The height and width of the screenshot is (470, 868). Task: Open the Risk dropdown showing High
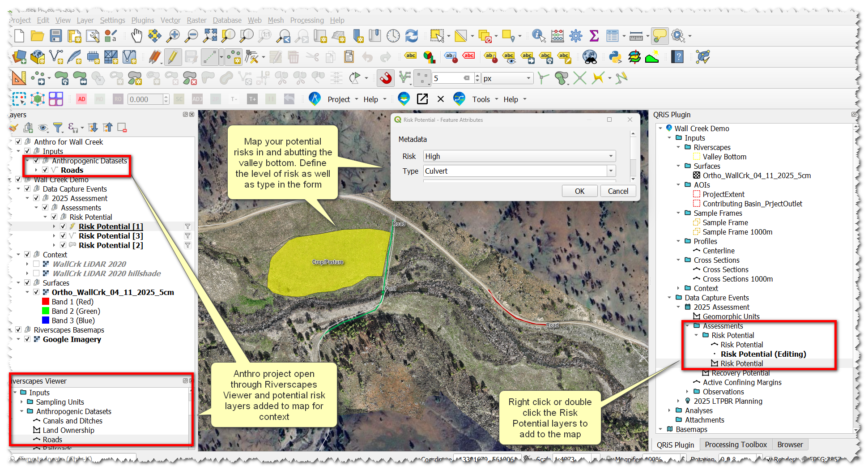pos(519,156)
